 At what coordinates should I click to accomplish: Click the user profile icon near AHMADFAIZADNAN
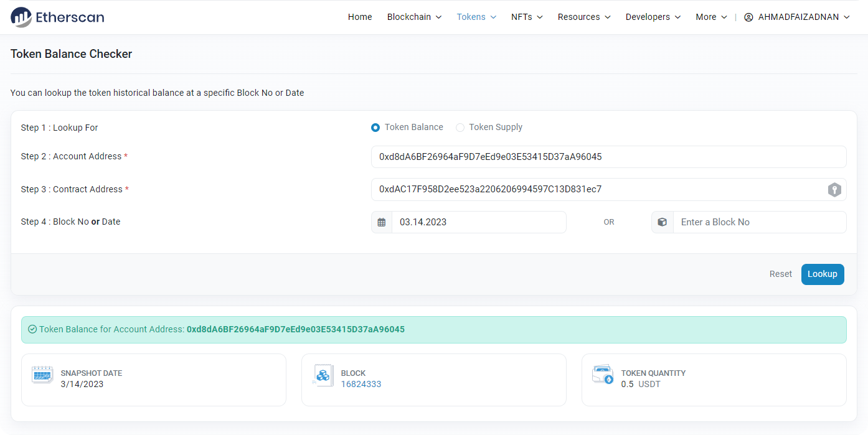pyautogui.click(x=748, y=17)
